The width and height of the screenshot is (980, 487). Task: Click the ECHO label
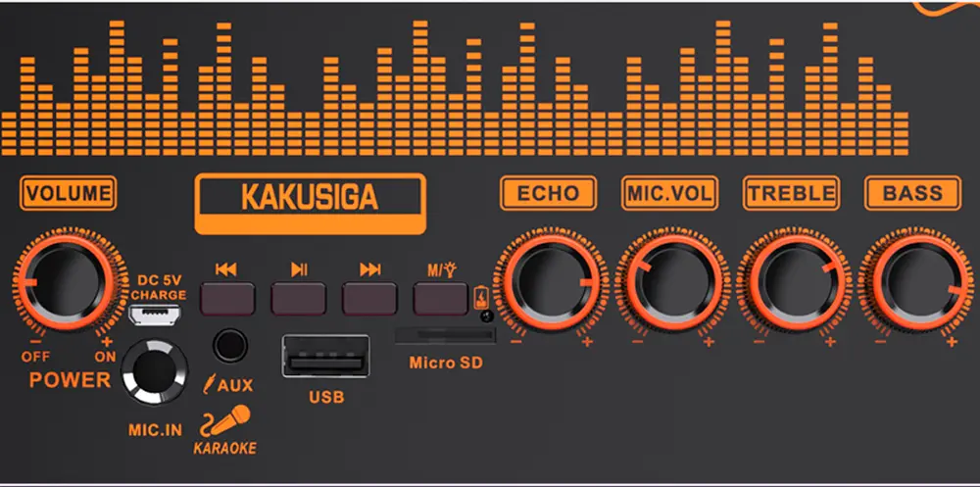(x=548, y=193)
